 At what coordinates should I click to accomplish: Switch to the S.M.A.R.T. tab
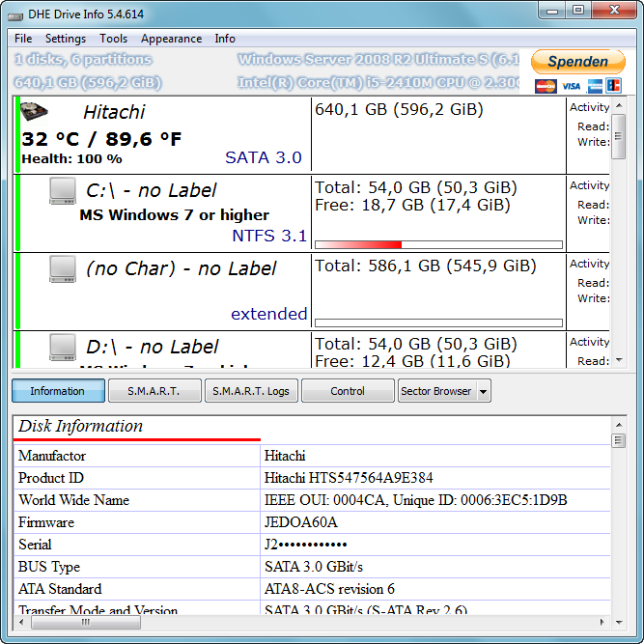point(154,391)
